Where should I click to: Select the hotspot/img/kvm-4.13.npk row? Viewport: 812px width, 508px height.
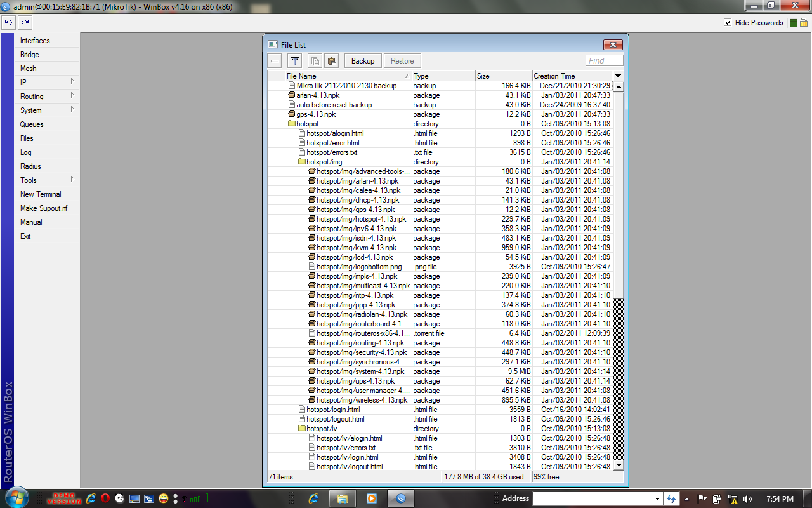pos(440,248)
